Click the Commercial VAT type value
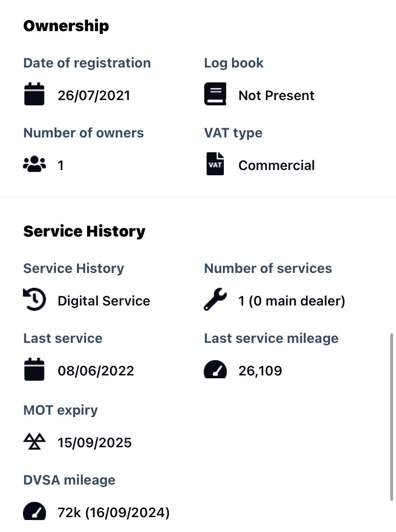Image resolution: width=396 pixels, height=532 pixels. click(x=276, y=165)
